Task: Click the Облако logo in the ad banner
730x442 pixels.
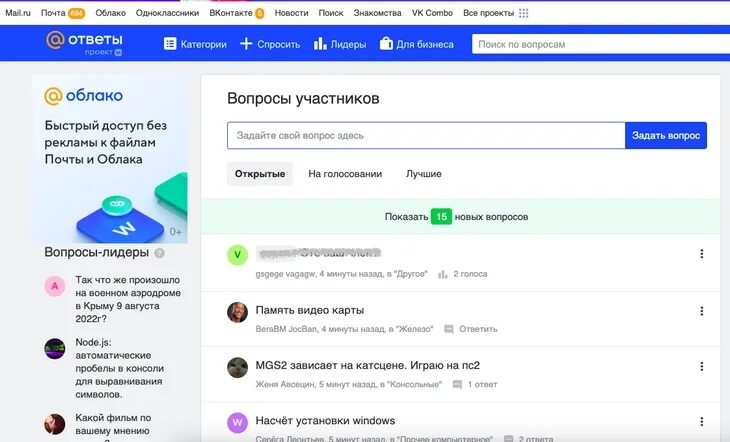Action: click(84, 95)
